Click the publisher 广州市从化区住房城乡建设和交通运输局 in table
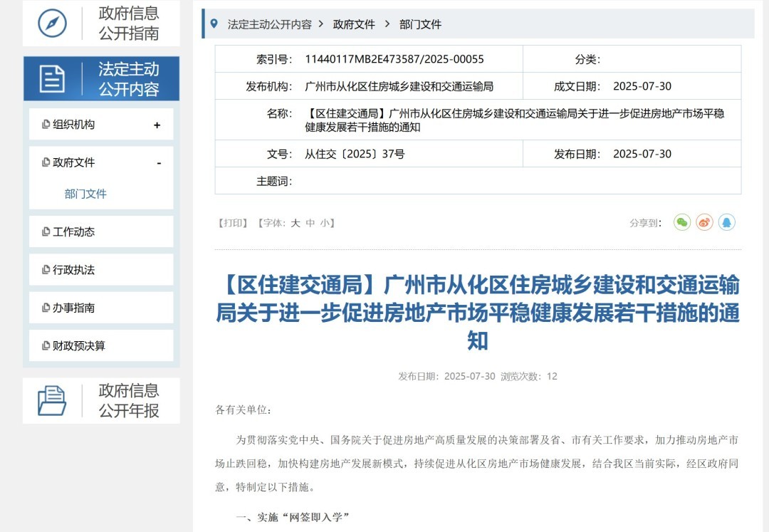The width and height of the screenshot is (769, 532). pyautogui.click(x=399, y=86)
